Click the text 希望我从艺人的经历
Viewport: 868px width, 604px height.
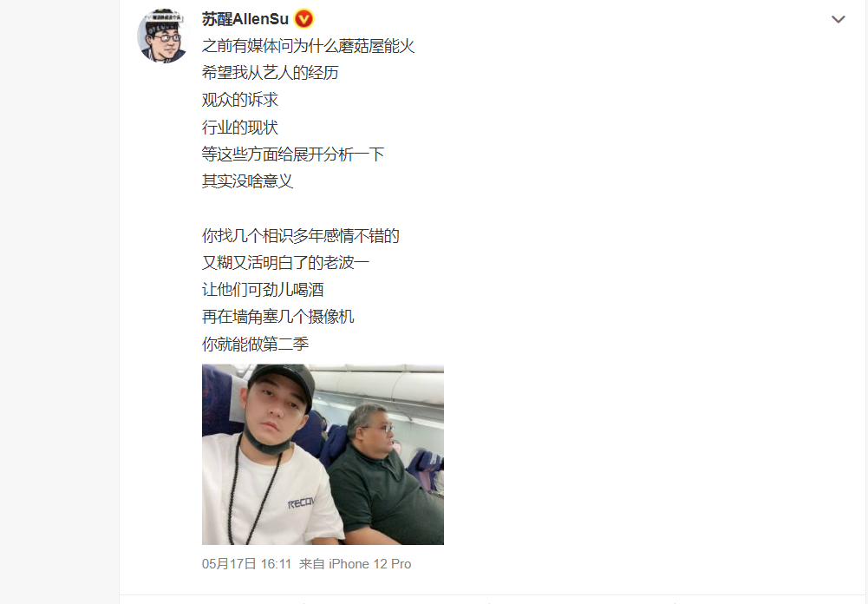click(271, 73)
